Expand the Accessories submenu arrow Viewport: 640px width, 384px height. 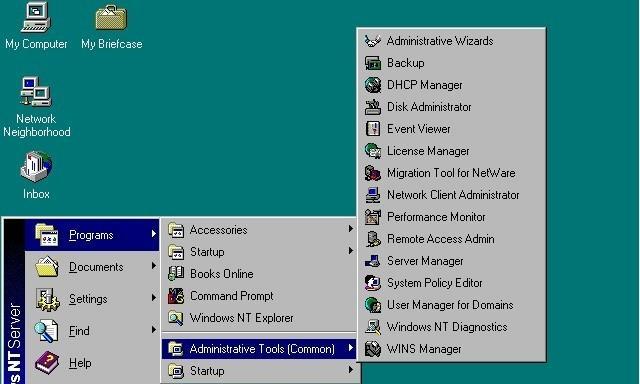[x=351, y=229]
